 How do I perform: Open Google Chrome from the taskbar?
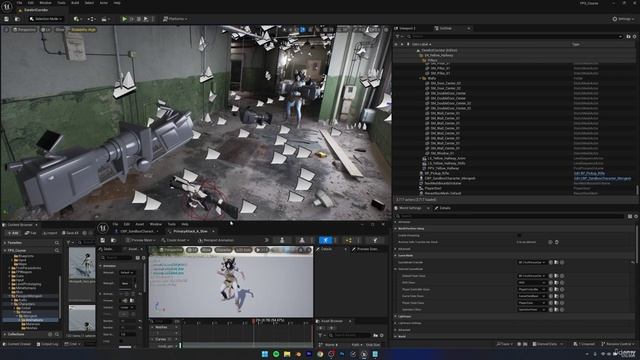(320, 354)
